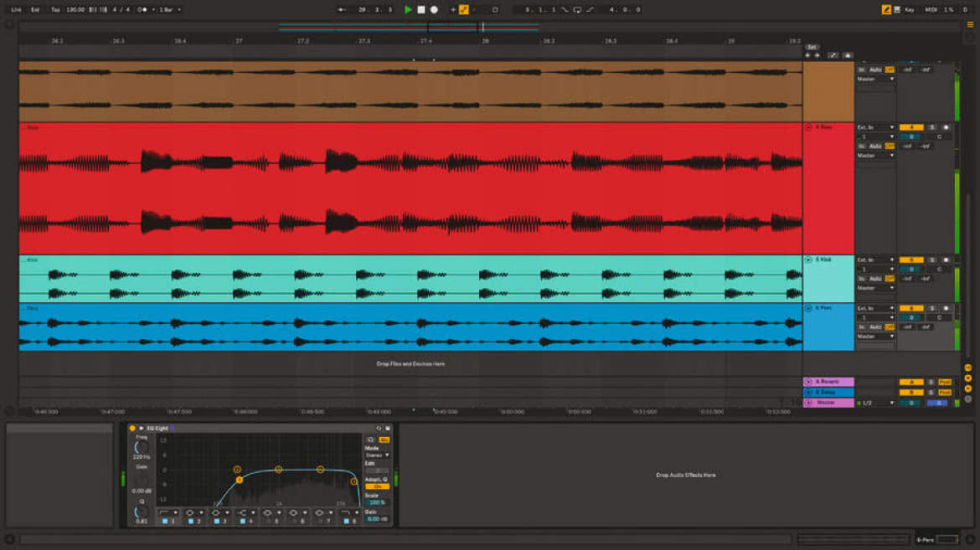The height and width of the screenshot is (550, 980).
Task: Open the Key map mode
Action: [909, 9]
